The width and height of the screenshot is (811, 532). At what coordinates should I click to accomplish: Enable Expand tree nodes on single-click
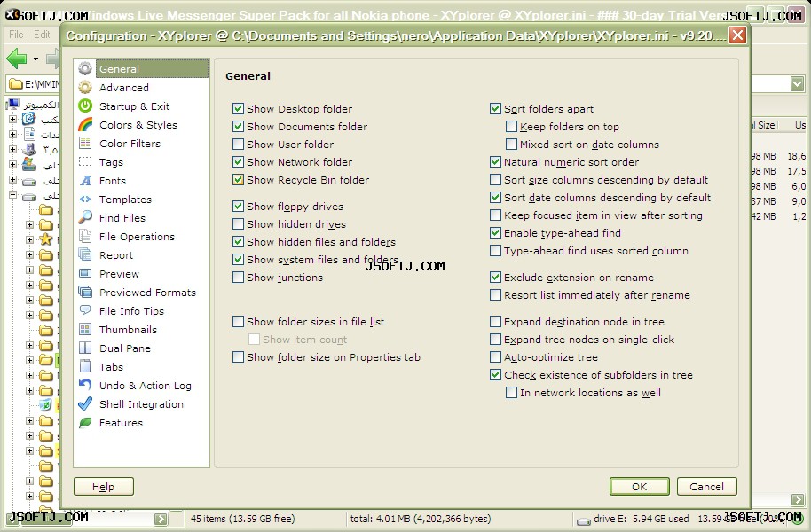point(495,340)
